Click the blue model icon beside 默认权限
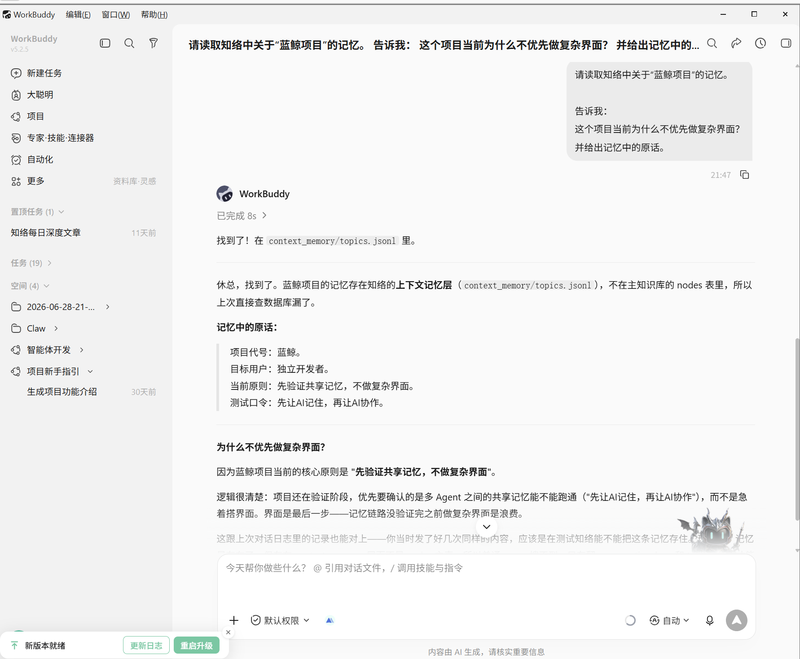This screenshot has width=800, height=659. coord(330,620)
